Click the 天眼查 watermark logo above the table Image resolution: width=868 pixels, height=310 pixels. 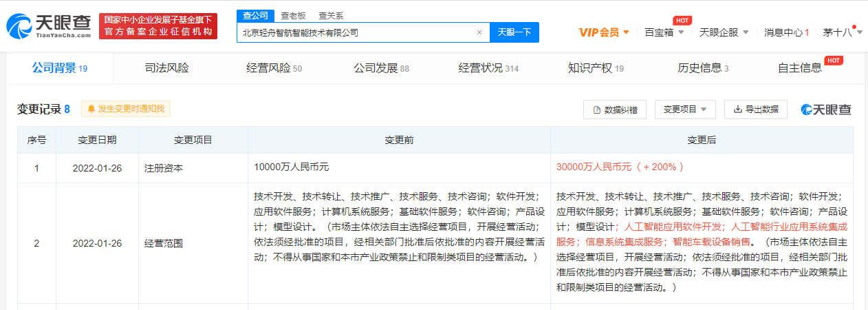[826, 110]
